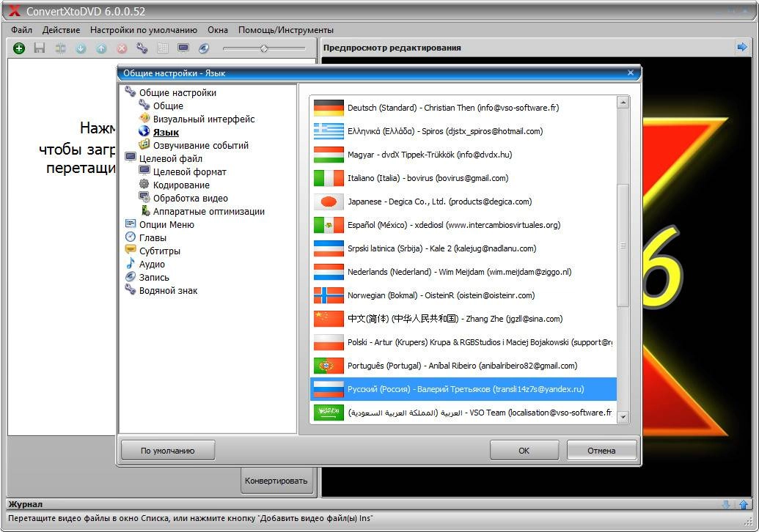Open the Действие menu
759x532 pixels.
coord(62,30)
